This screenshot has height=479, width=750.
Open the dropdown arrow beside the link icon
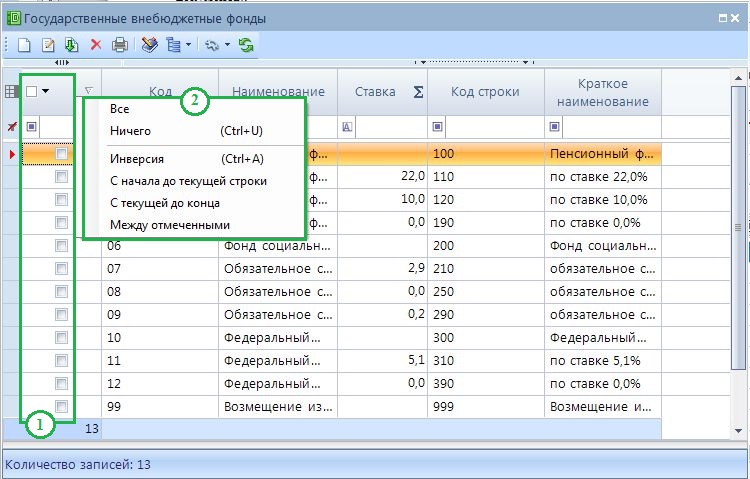point(227,45)
